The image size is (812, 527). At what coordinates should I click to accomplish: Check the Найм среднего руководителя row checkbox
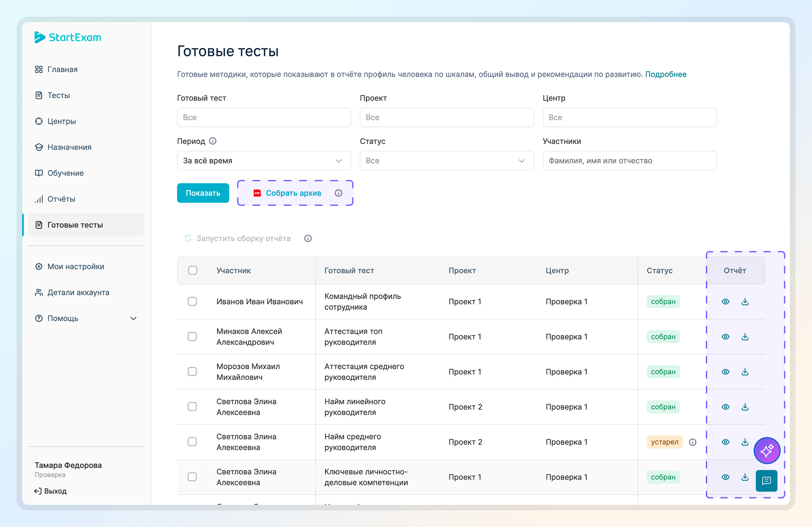[192, 442]
